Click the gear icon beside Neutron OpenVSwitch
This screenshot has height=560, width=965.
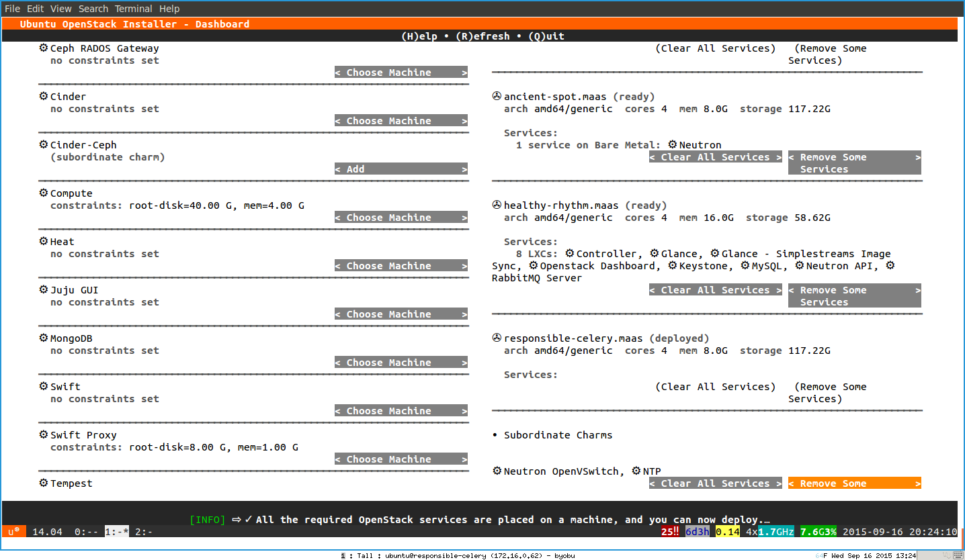pyautogui.click(x=497, y=471)
